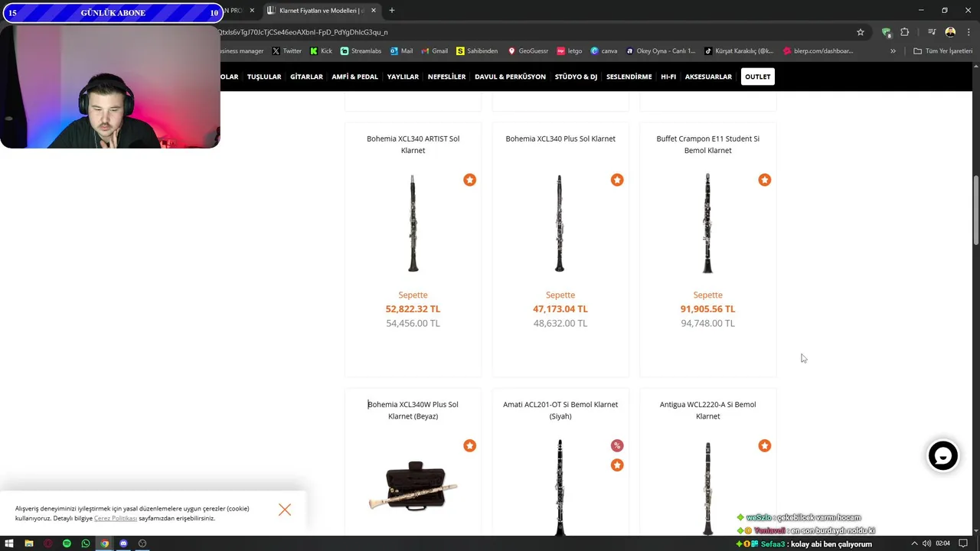Screen dimensions: 980x551
Task: Open Bohemia XCL340W Plus Sol Klarnet (Beyaz) title
Action: pyautogui.click(x=413, y=410)
